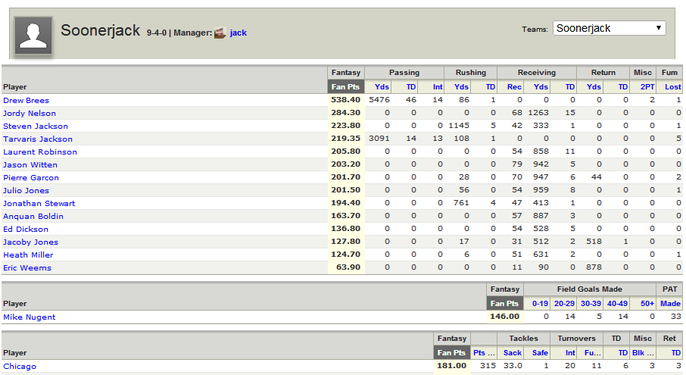Open Drew Brees player page
The height and width of the screenshot is (375, 686).
pos(26,100)
